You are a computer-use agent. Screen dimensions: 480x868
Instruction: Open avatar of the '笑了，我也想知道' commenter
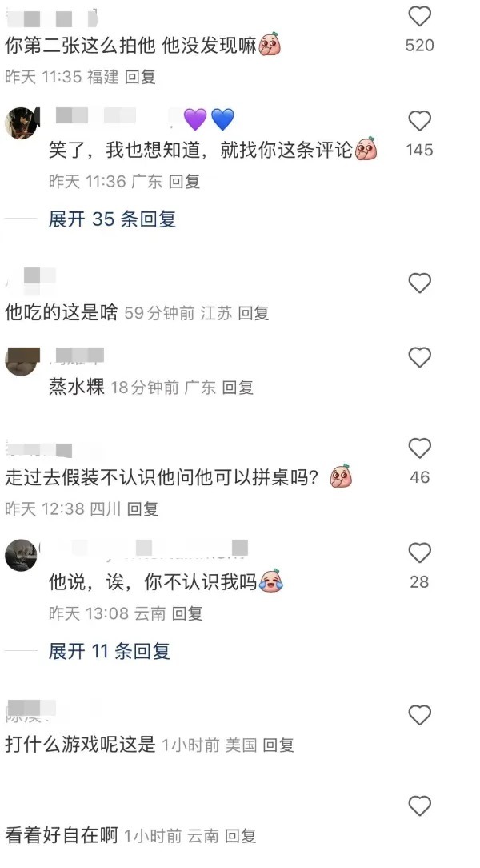tap(22, 123)
